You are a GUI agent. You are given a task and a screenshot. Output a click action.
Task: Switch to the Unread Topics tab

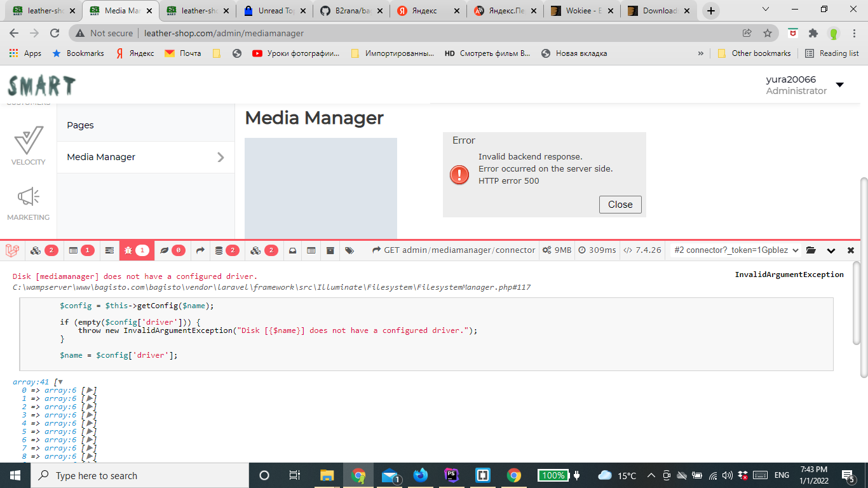(275, 11)
